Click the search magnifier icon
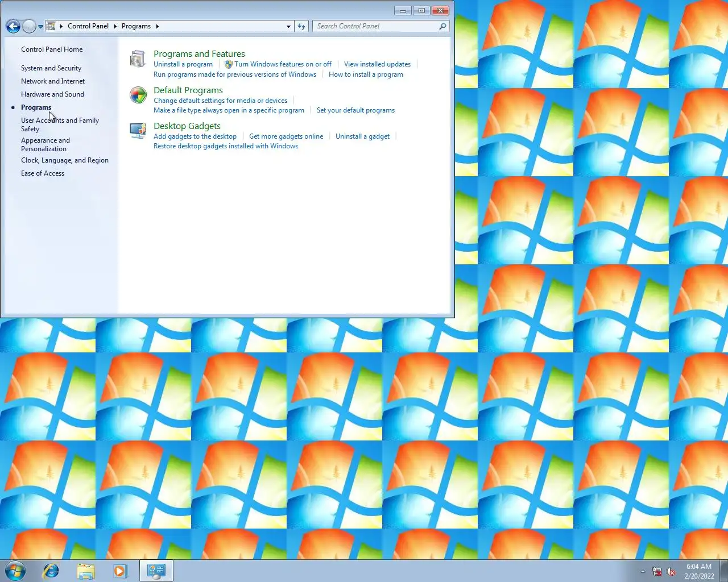 click(x=442, y=26)
